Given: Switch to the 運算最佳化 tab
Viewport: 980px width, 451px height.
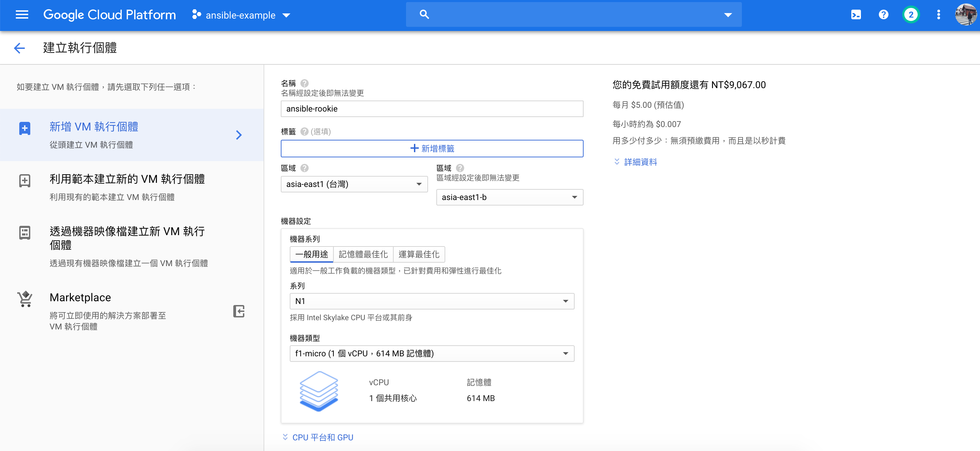Looking at the screenshot, I should 419,254.
